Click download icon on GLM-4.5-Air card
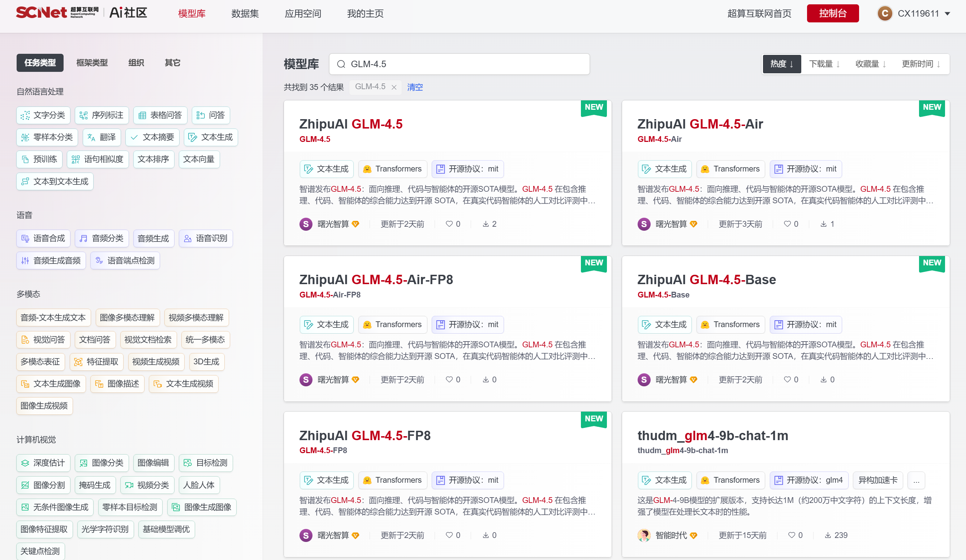966x560 pixels. [x=823, y=224]
